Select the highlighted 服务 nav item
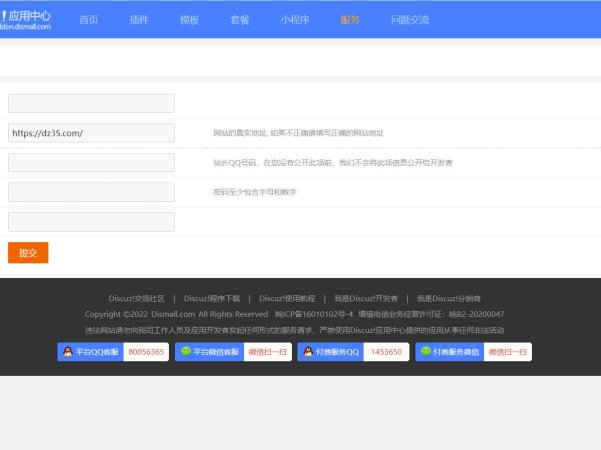 350,20
